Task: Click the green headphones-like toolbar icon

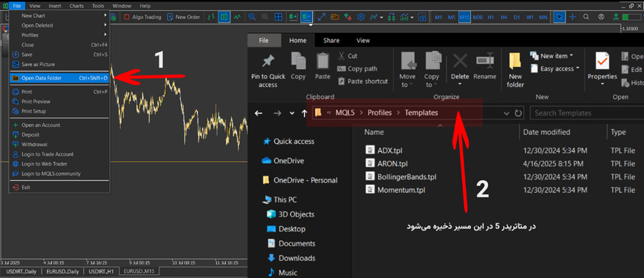Action: [392, 17]
